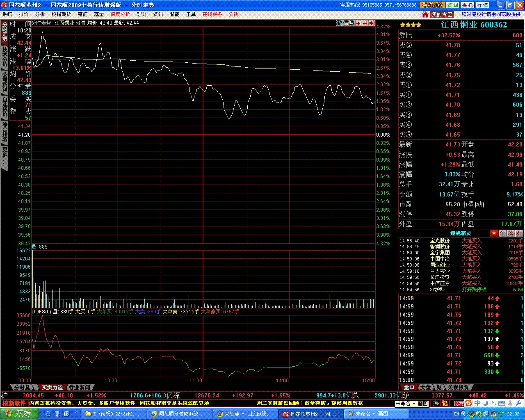Open 我的专区 home icon
525x420 pixels.
tap(425, 14)
